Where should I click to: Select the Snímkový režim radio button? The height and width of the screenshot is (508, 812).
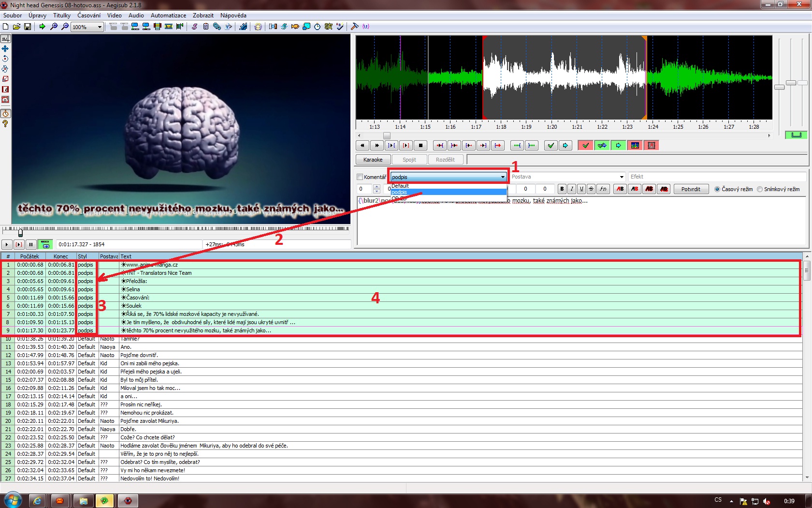coord(760,189)
